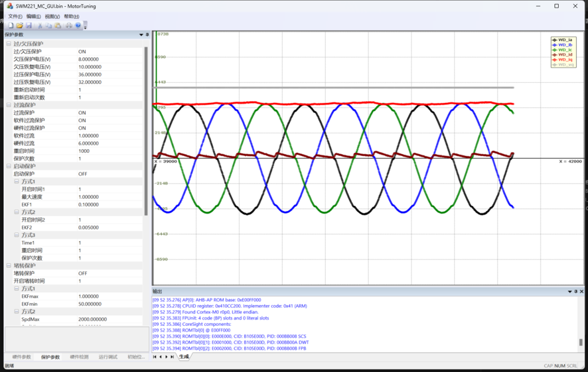This screenshot has height=372, width=588.
Task: Click the Print toolbar icon
Action: point(69,25)
